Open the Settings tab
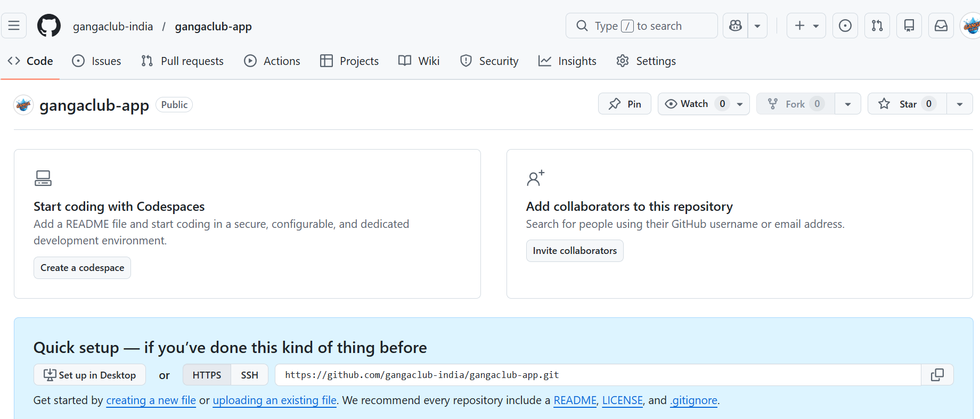The image size is (980, 419). tap(646, 61)
